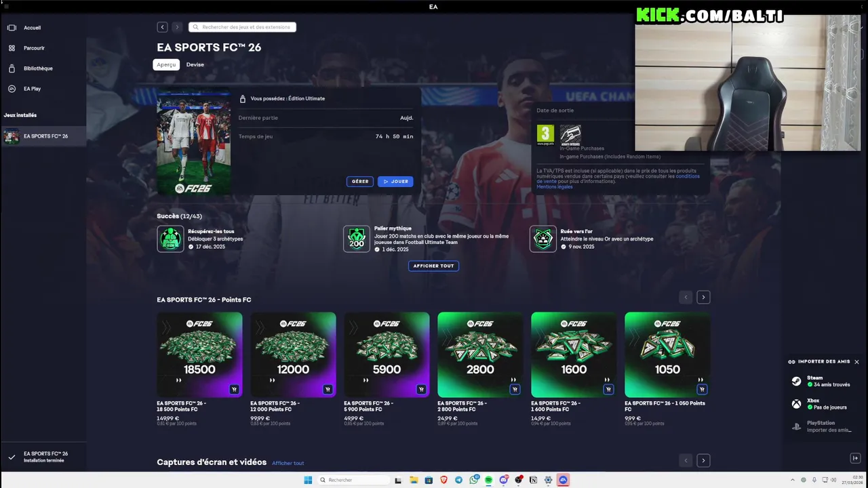Close the Importer des amis panel
This screenshot has width=868, height=488.
click(856, 362)
